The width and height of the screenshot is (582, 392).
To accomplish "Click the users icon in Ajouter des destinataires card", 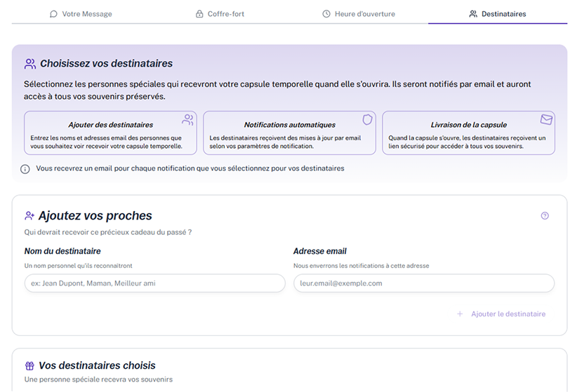I will [187, 119].
